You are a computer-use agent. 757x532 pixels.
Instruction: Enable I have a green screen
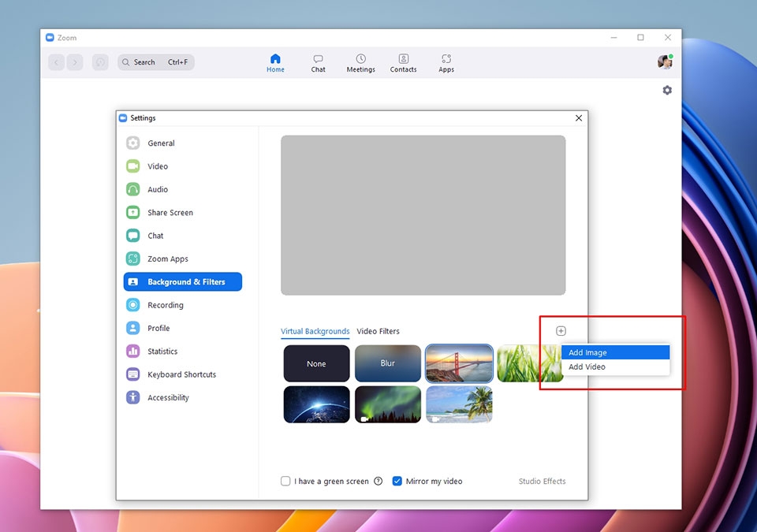click(x=285, y=482)
